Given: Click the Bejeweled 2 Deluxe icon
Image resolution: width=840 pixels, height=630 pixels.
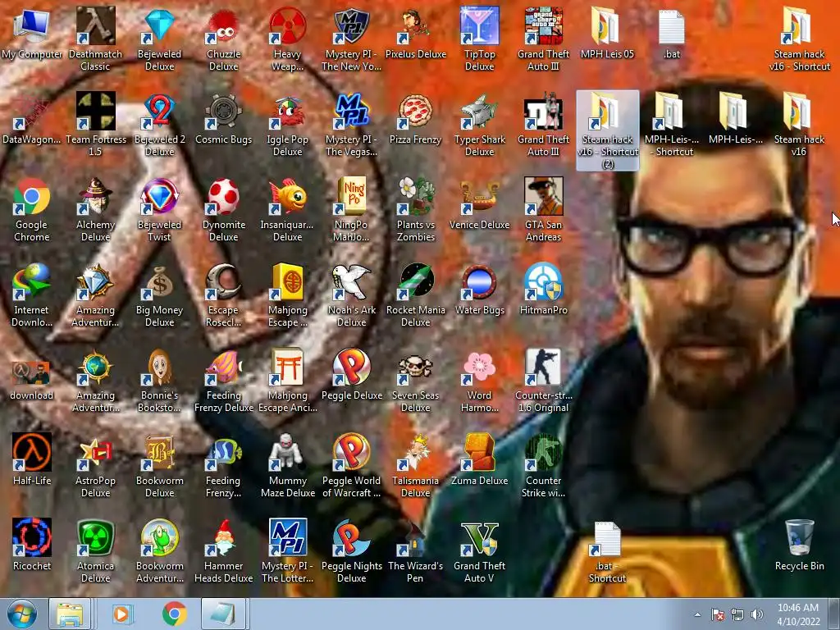Looking at the screenshot, I should tap(160, 111).
